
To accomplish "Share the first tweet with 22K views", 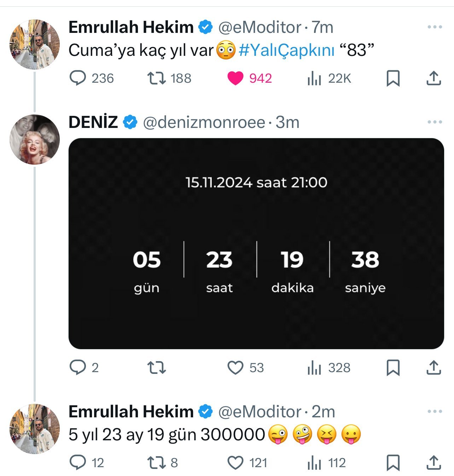I will (x=433, y=78).
